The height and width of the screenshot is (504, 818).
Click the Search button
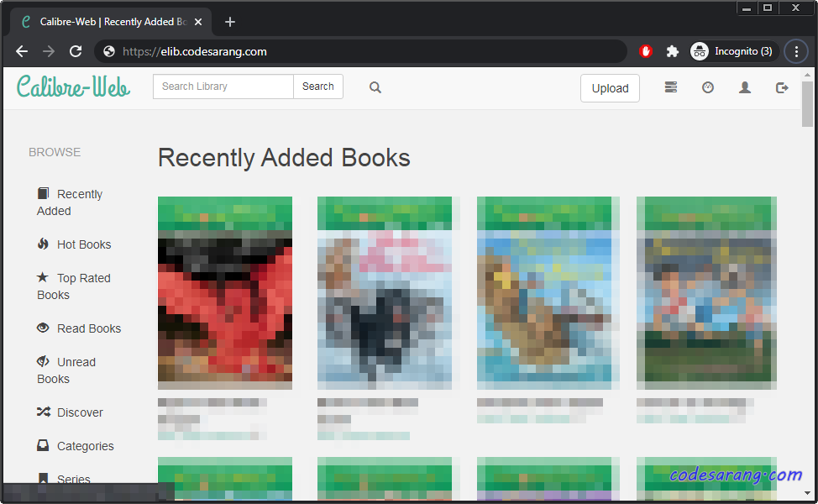pyautogui.click(x=317, y=87)
